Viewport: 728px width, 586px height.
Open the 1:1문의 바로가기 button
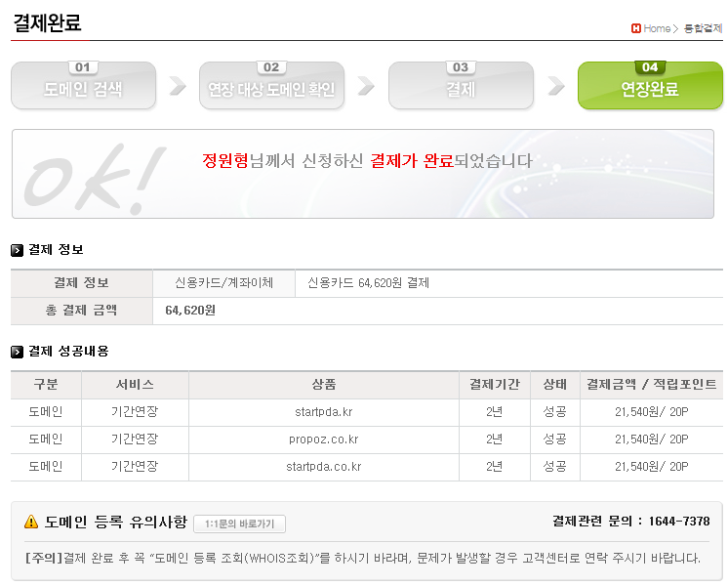[239, 523]
